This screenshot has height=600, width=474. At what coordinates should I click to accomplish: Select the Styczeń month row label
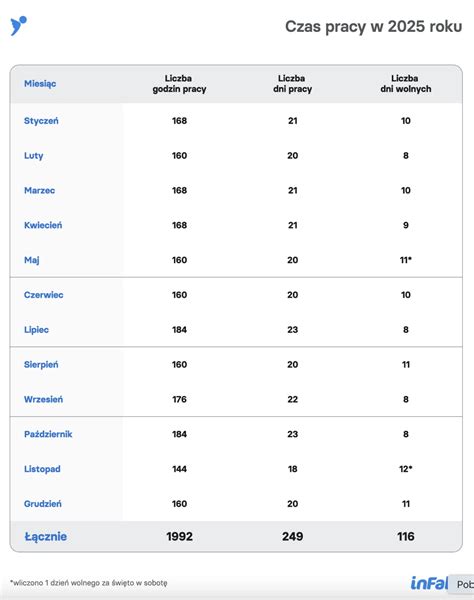[x=41, y=121]
